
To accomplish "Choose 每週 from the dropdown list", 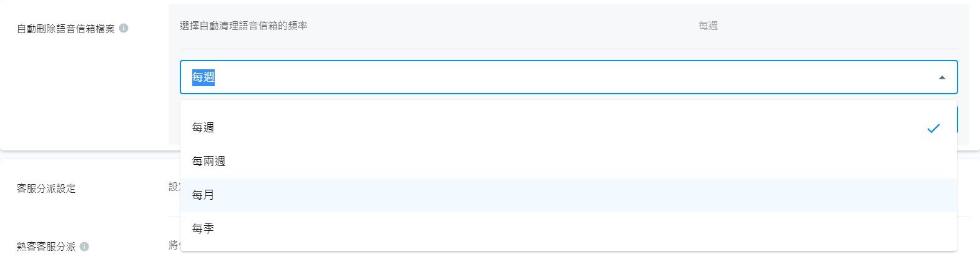I will pos(203,127).
